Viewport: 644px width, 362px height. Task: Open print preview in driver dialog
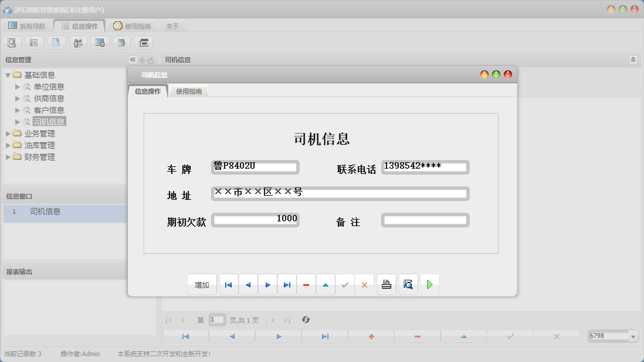(x=408, y=284)
